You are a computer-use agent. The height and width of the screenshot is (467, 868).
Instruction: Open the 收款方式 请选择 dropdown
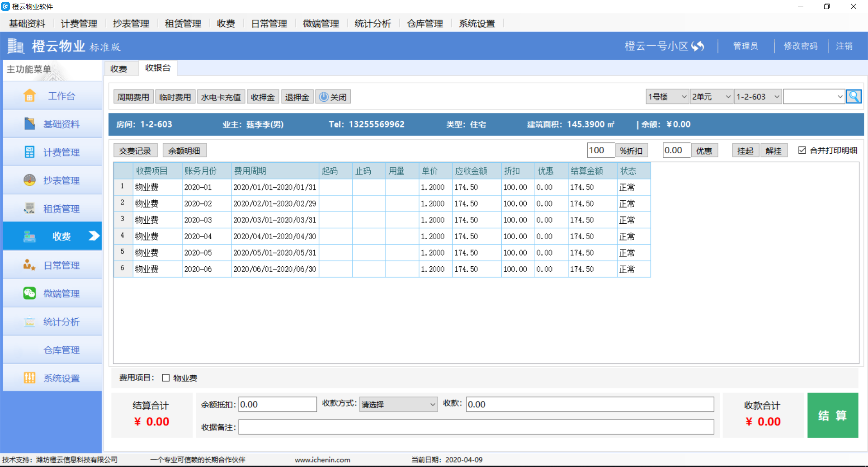coord(399,404)
